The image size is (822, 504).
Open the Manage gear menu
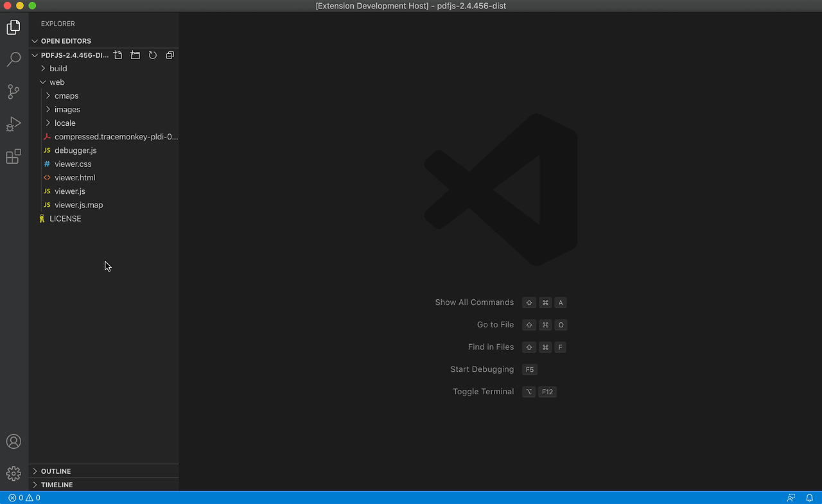13,474
